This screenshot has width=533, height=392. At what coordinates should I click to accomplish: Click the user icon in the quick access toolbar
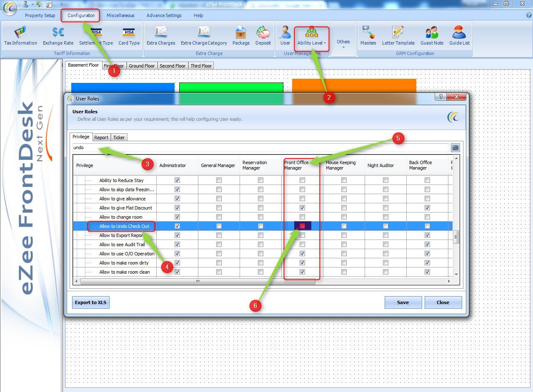pos(26,4)
